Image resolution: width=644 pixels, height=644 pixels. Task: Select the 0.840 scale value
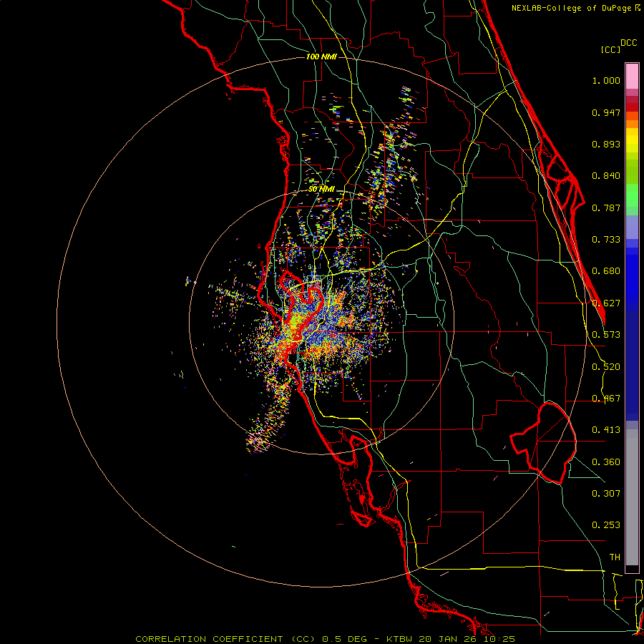click(x=606, y=176)
